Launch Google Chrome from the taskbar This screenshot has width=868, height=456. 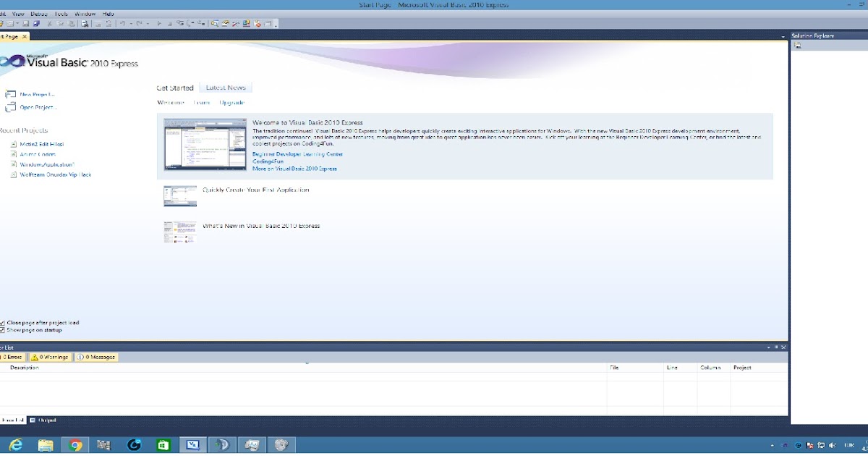pyautogui.click(x=76, y=444)
